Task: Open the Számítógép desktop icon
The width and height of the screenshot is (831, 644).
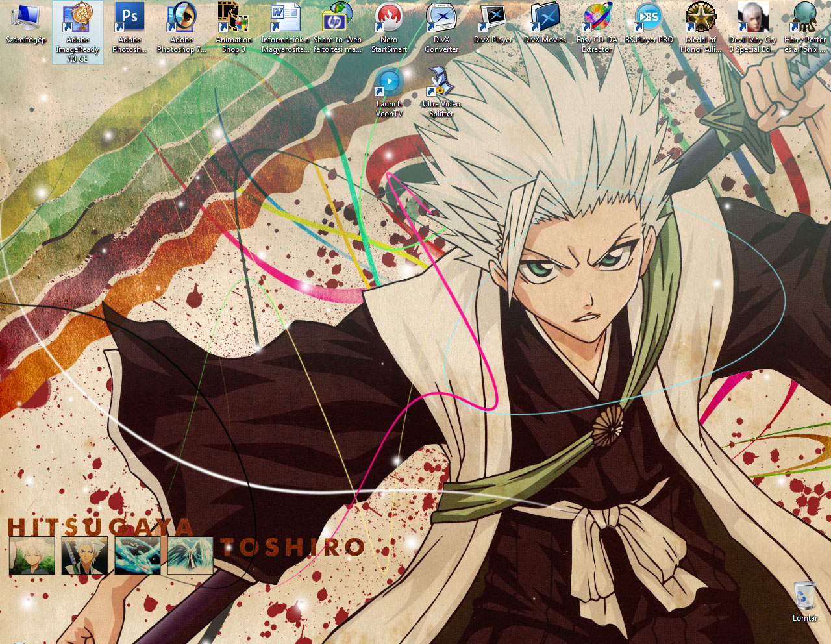Action: point(26,23)
